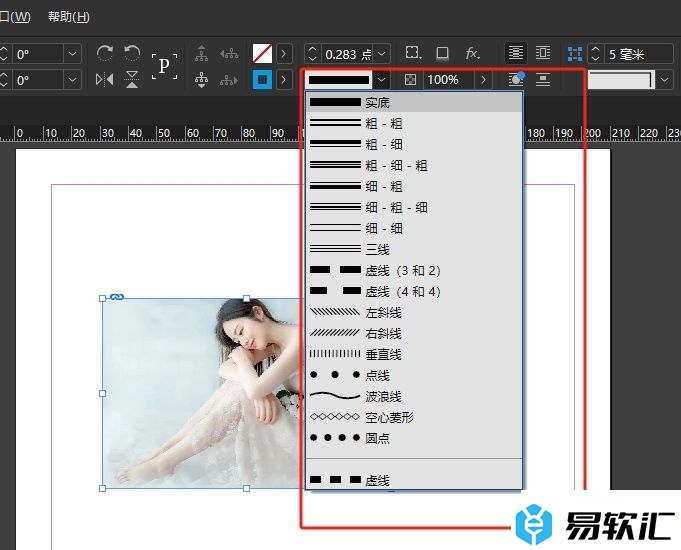Select 空心菱形 stroke type
681x550 pixels.
[x=414, y=417]
